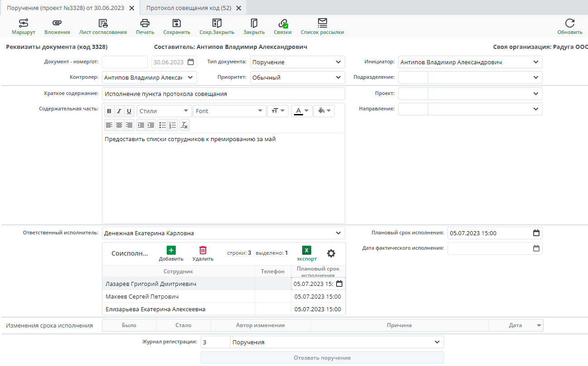Open column menu arrow beside Дата
Viewport: 588px width, 366px height.
click(x=539, y=325)
